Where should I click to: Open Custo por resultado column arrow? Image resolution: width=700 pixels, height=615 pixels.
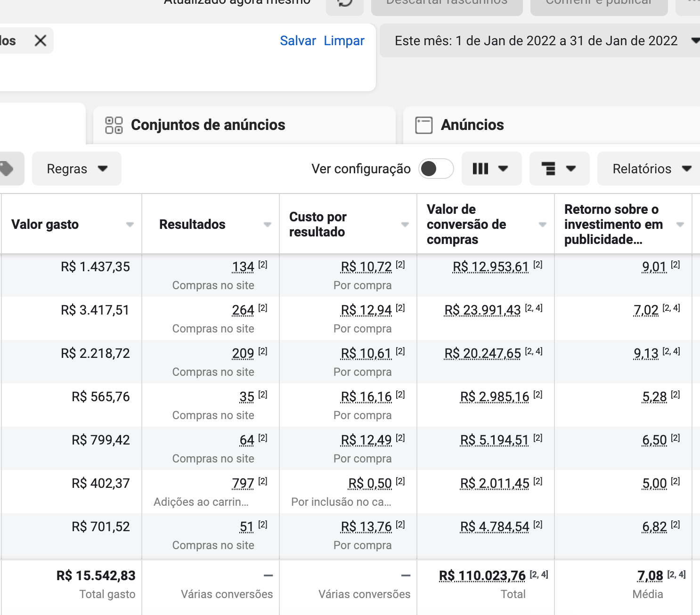(x=405, y=225)
